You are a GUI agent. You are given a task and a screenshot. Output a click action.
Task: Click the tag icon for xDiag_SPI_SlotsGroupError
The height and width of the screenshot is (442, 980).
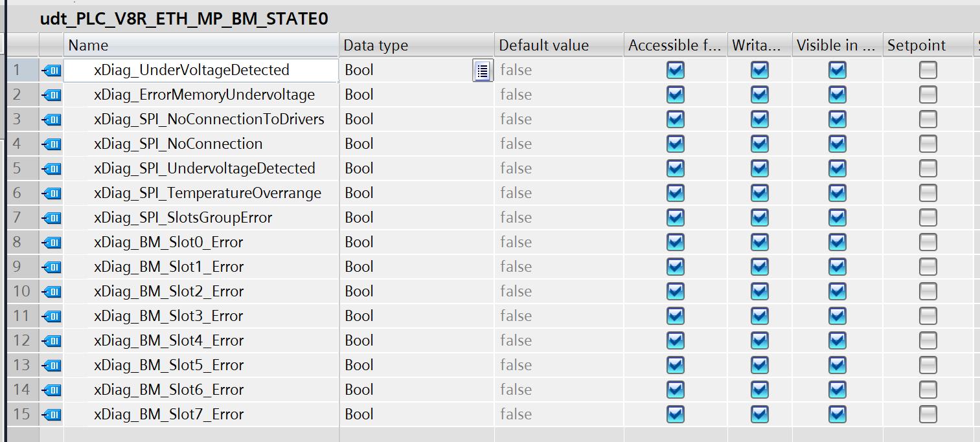pos(51,218)
